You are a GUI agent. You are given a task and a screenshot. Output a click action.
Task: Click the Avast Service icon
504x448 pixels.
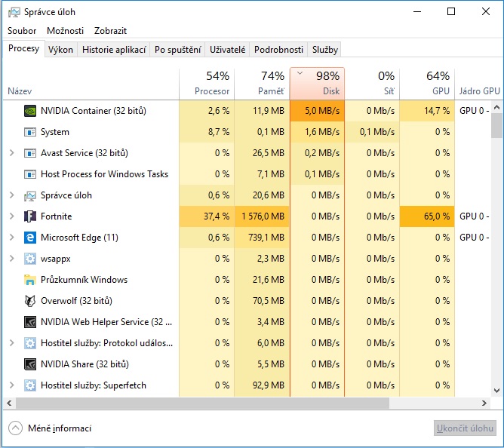click(x=30, y=153)
